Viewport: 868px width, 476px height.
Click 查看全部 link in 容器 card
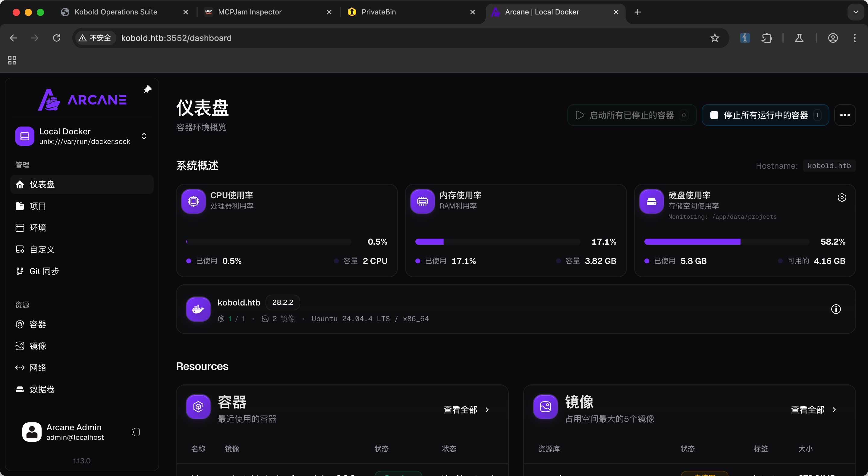click(x=466, y=410)
